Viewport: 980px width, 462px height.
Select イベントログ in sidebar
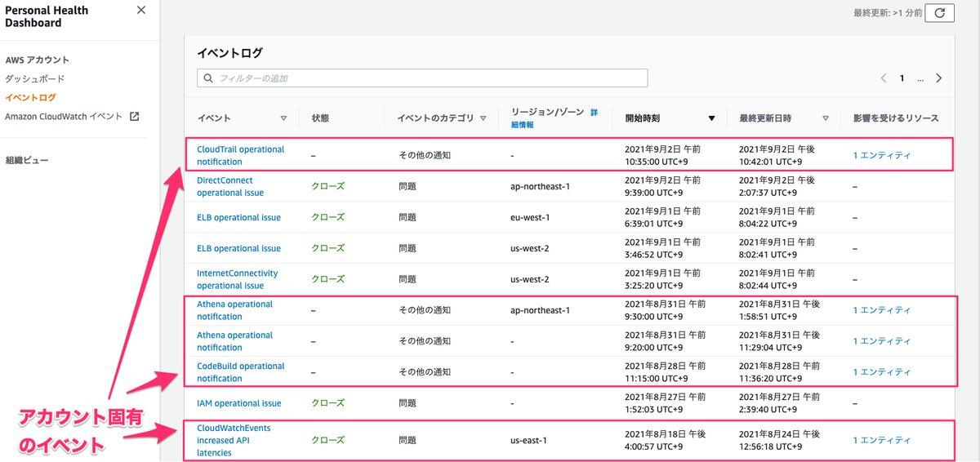click(x=30, y=98)
